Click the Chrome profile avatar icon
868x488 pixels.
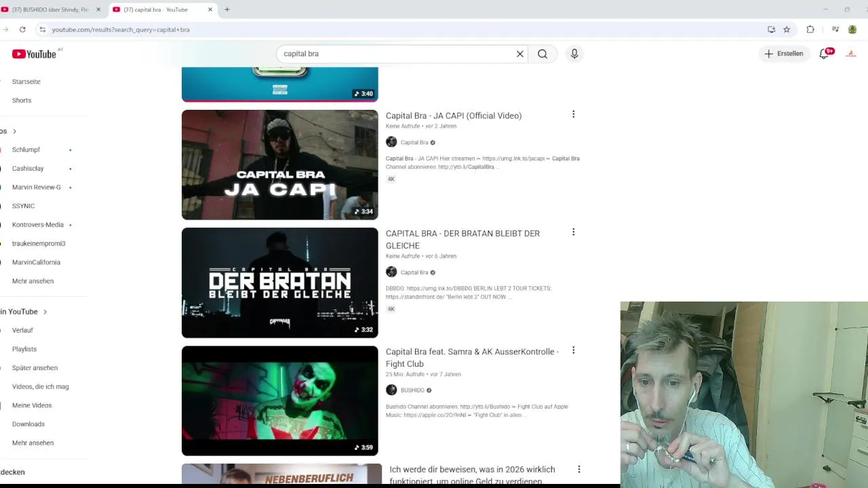852,29
